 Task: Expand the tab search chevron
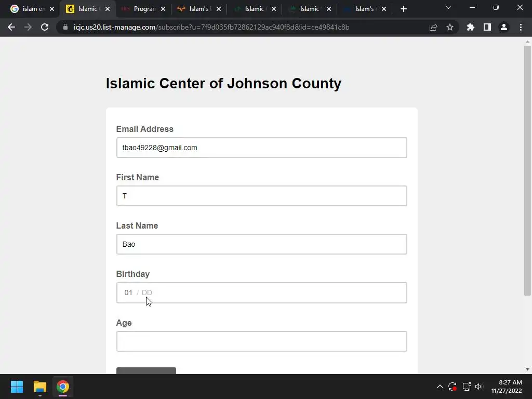pyautogui.click(x=448, y=7)
